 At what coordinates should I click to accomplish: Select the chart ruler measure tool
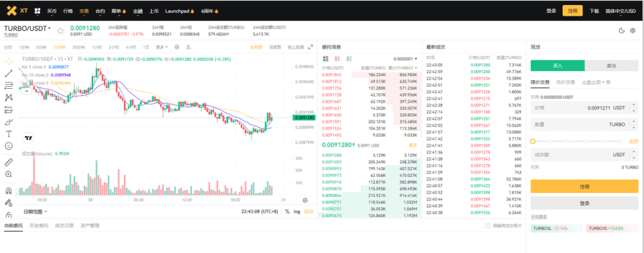(x=9, y=162)
